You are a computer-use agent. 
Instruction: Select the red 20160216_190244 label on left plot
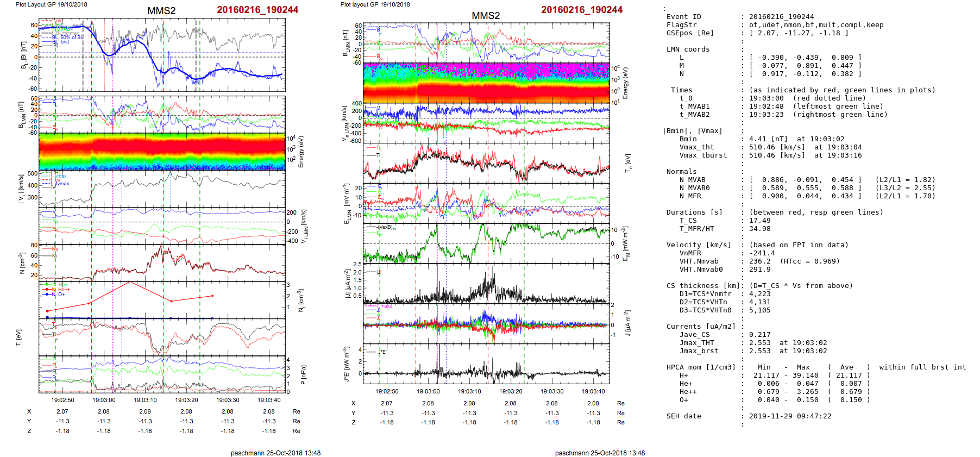(x=257, y=10)
